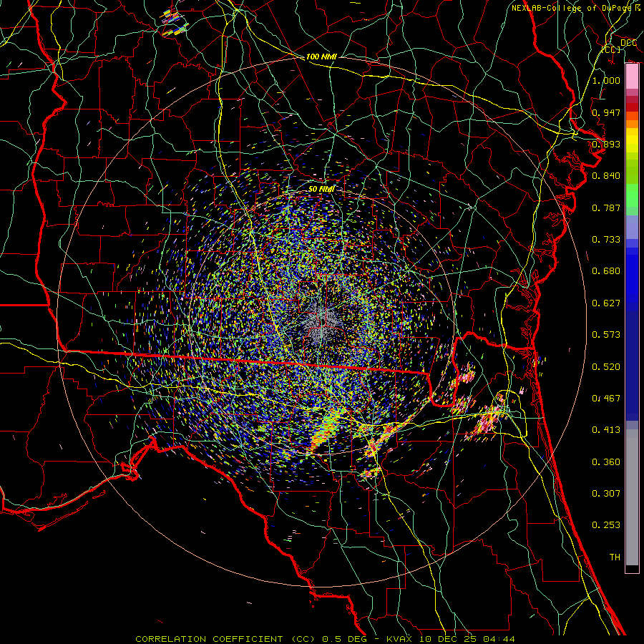Click the gray clutter at the radar center

pos(321,321)
